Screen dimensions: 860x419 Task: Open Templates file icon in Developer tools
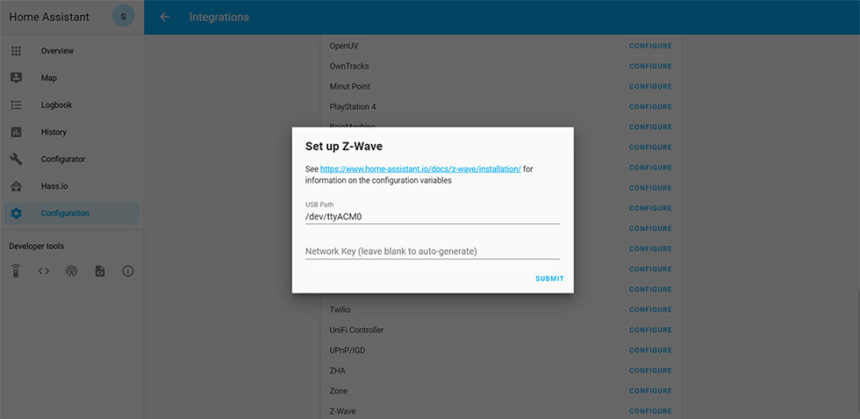coord(99,271)
